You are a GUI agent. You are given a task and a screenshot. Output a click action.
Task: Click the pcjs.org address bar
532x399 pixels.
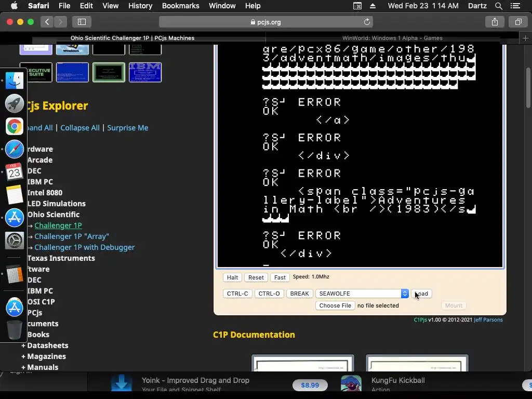click(265, 22)
